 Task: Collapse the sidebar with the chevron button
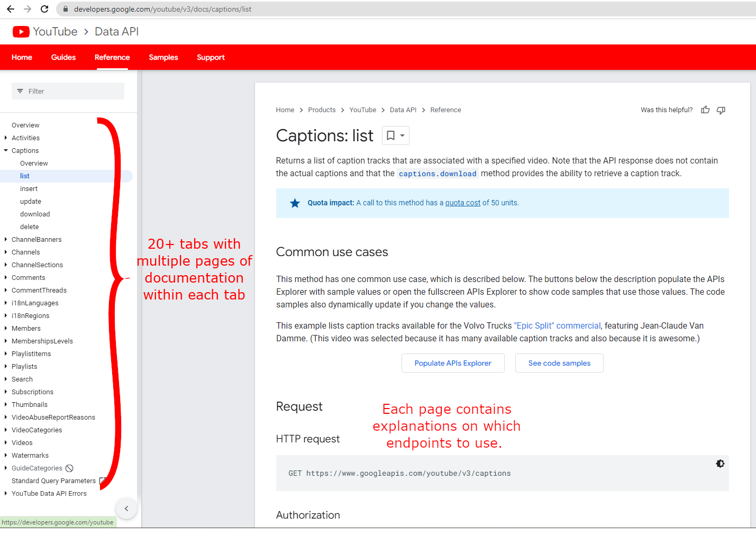[x=126, y=508]
